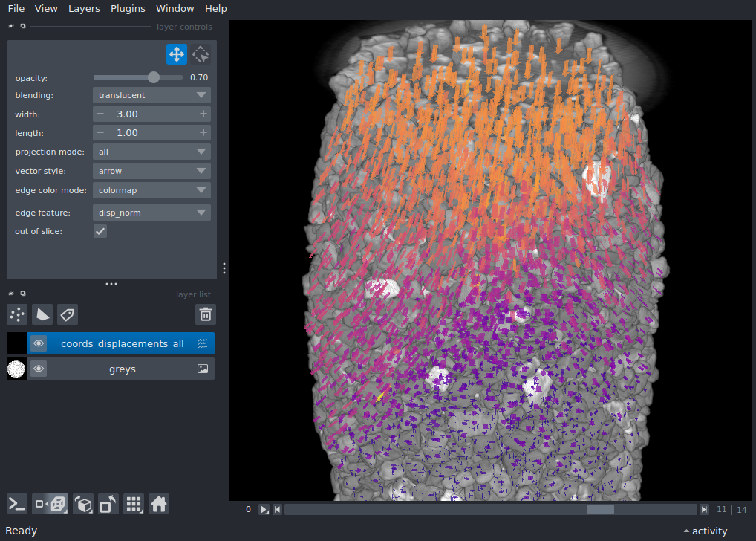The width and height of the screenshot is (756, 541).
Task: Open the Plugins menu
Action: click(x=127, y=9)
